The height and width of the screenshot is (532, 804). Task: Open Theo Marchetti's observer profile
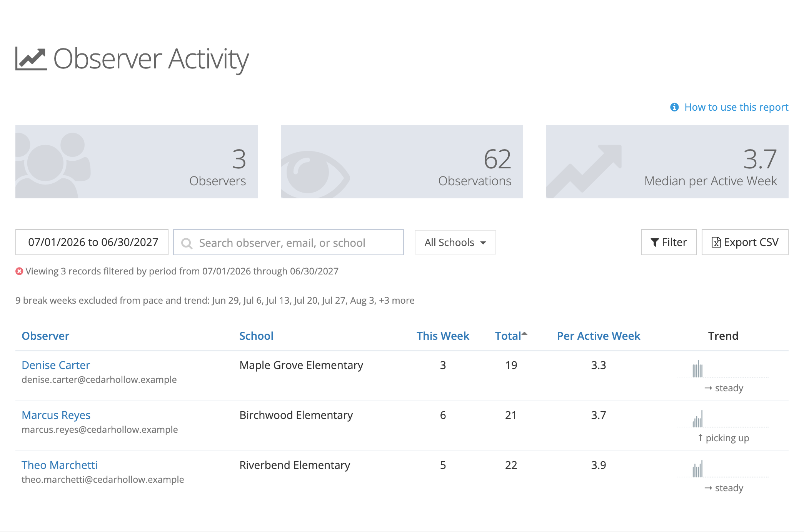(60, 465)
